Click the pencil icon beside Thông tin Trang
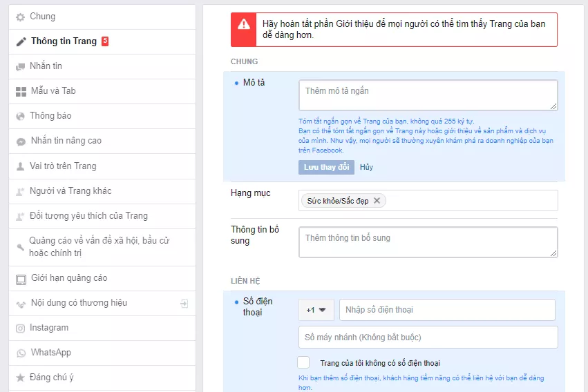This screenshot has width=588, height=392. [x=21, y=41]
